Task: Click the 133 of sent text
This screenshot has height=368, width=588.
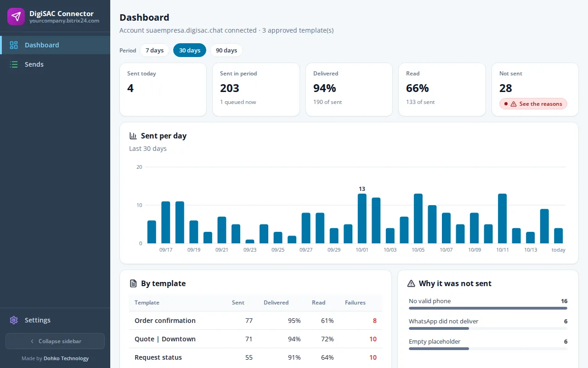Action: click(420, 102)
